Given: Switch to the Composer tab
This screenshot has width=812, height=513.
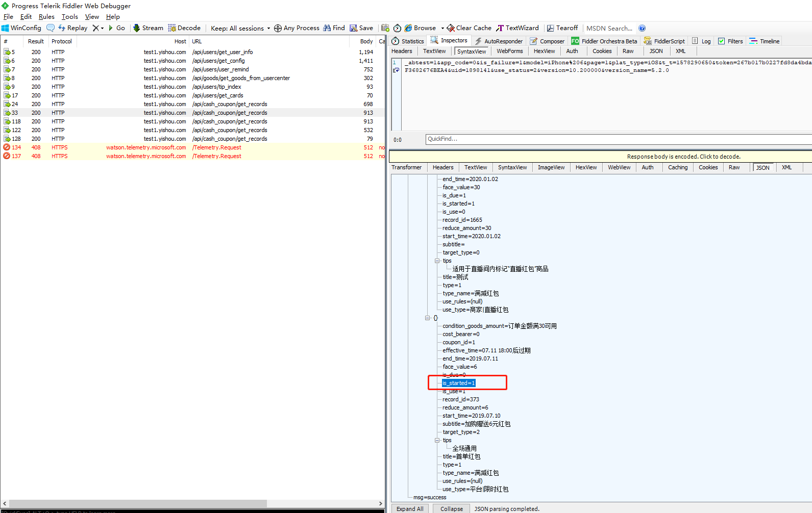Looking at the screenshot, I should click(547, 41).
